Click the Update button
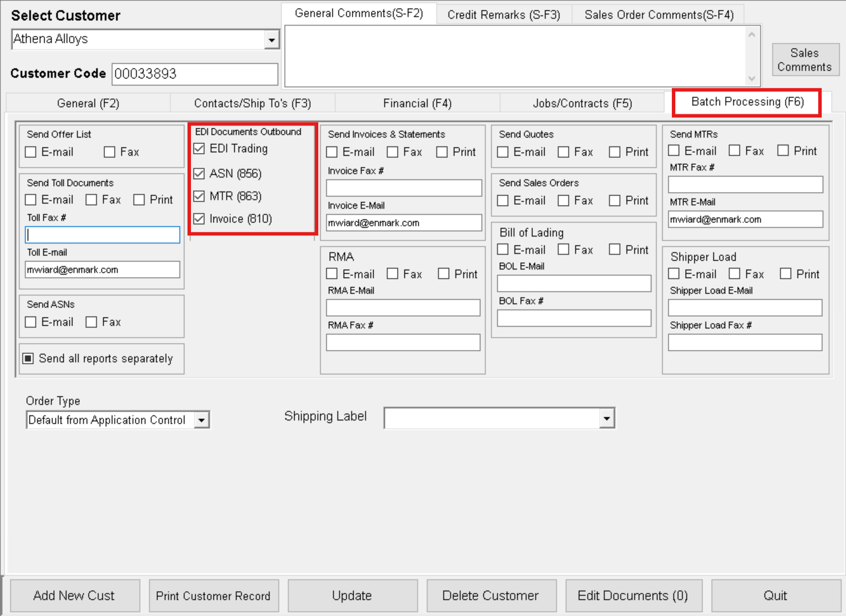The height and width of the screenshot is (616, 846). (x=352, y=595)
